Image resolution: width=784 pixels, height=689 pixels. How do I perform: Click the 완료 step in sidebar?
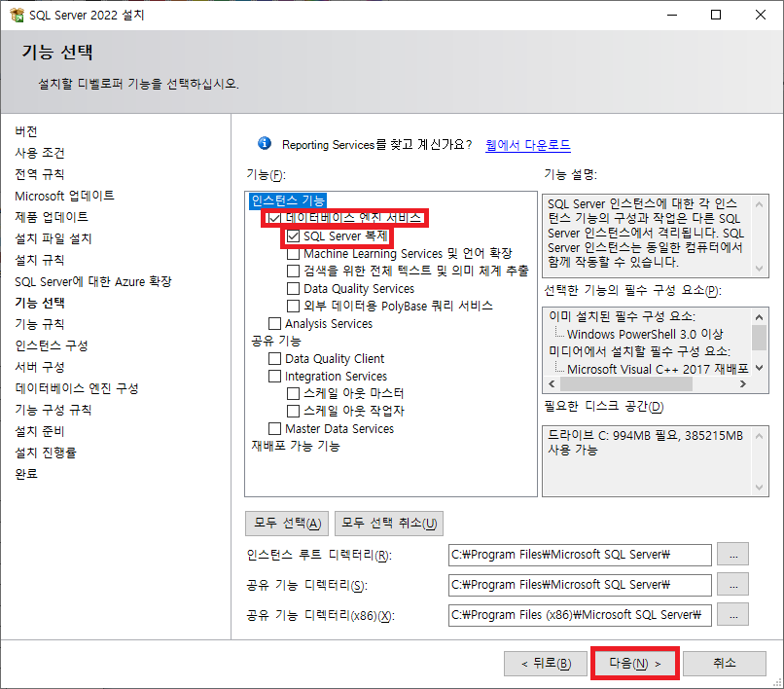[26, 474]
